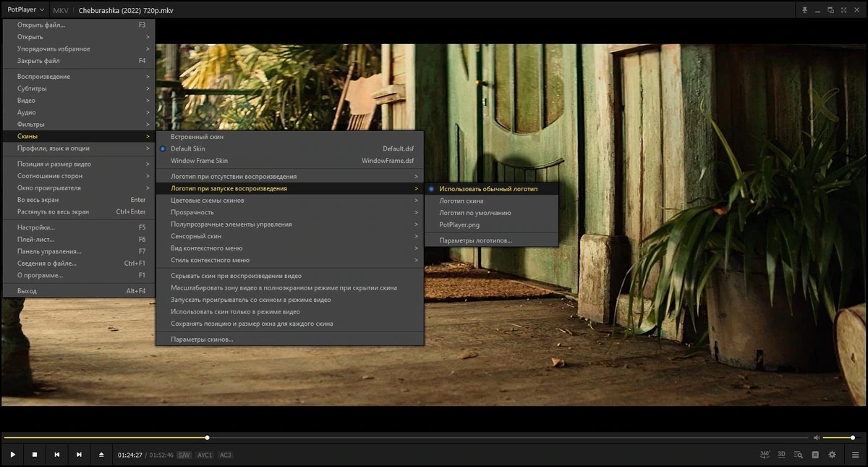Open 'Настройки...' from main menu
The width and height of the screenshot is (868, 467).
click(78, 227)
